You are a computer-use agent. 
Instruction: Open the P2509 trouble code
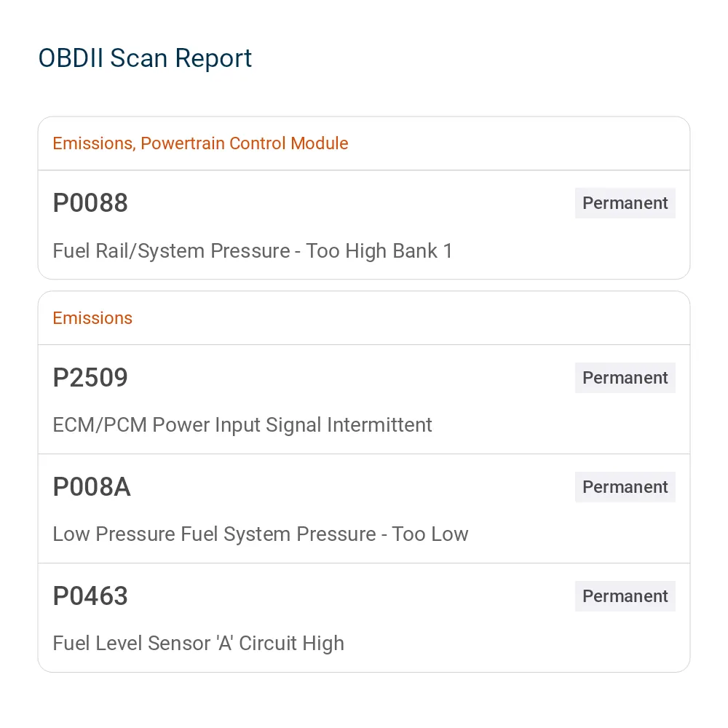(x=90, y=377)
